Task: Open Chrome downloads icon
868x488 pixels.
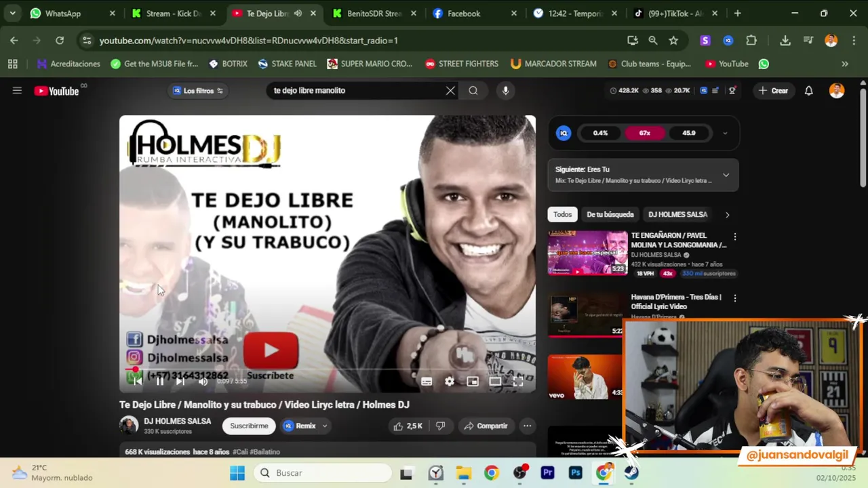Action: [785, 41]
